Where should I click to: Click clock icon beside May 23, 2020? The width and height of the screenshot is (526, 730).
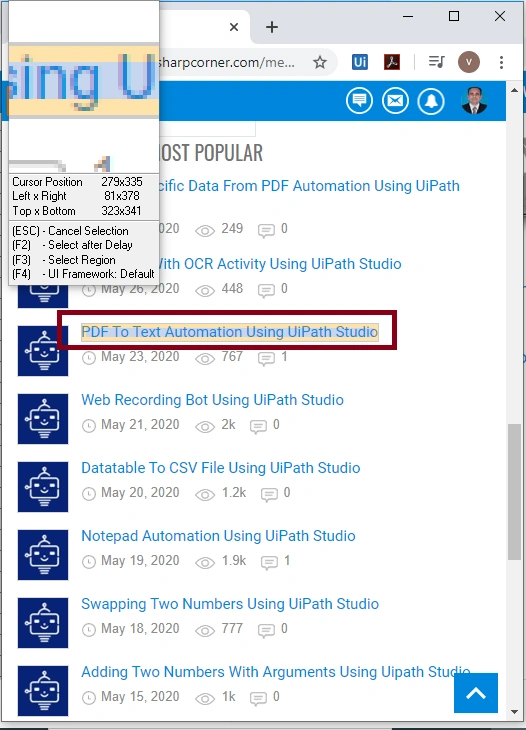tap(89, 358)
